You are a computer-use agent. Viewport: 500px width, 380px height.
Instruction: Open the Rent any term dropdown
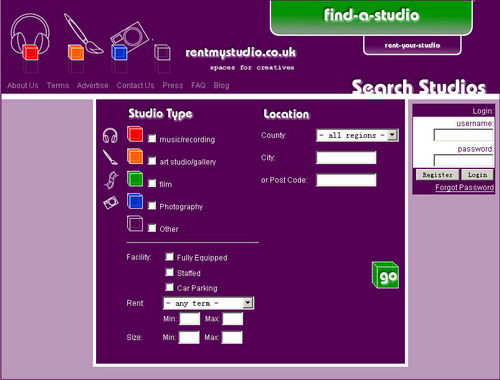(x=208, y=303)
